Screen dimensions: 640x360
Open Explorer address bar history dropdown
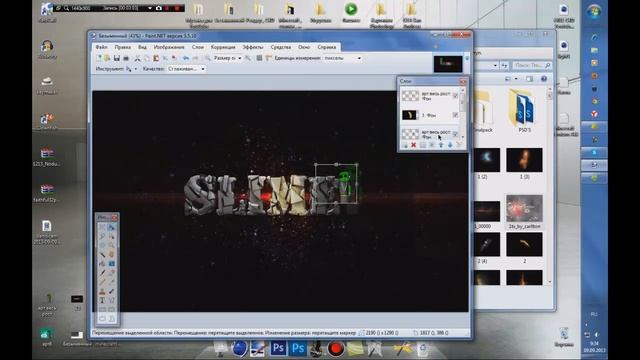click(495, 65)
